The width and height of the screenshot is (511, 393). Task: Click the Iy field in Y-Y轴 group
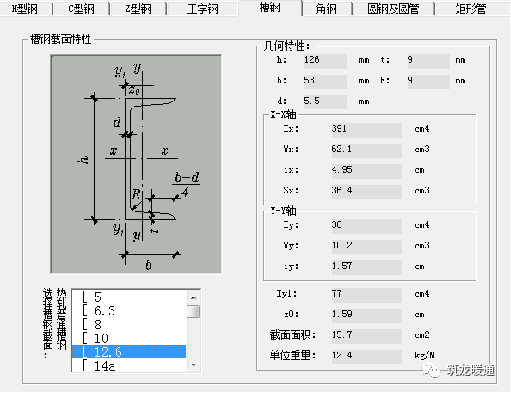tap(366, 226)
